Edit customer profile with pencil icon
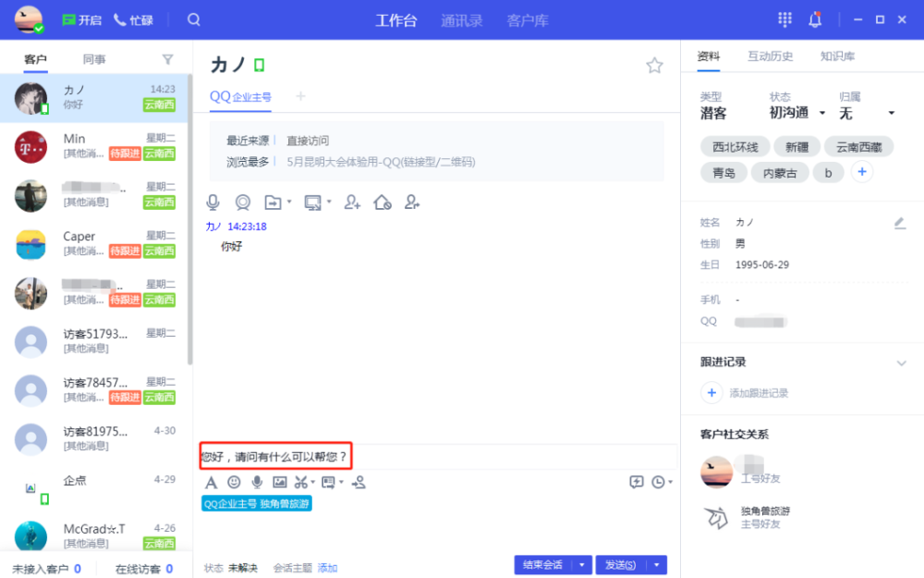This screenshot has height=578, width=924. point(900,223)
